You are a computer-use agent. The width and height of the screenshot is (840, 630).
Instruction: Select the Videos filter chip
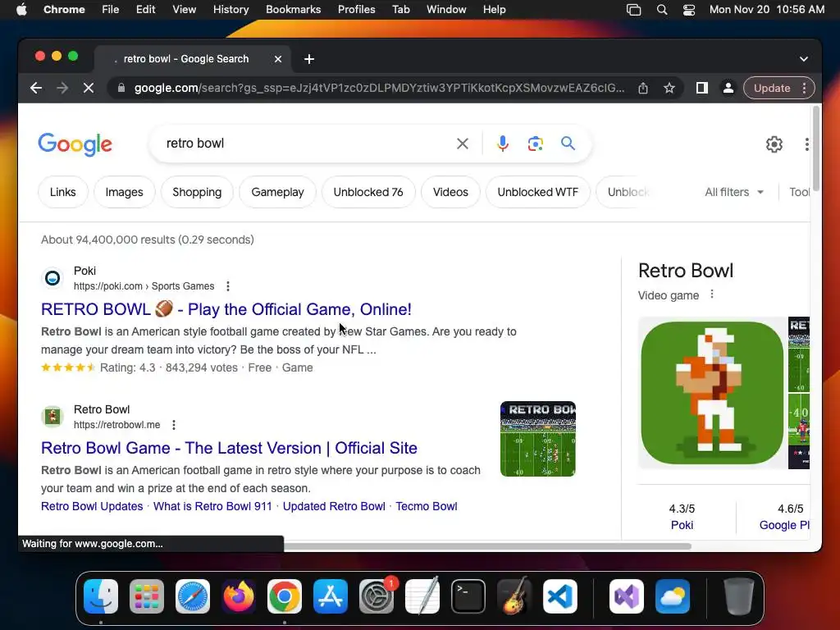point(450,192)
